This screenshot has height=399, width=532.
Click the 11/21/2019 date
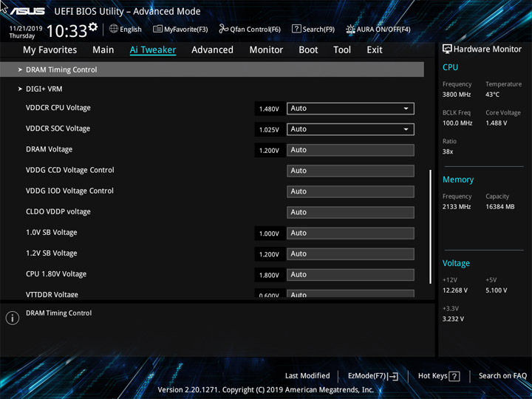click(26, 29)
